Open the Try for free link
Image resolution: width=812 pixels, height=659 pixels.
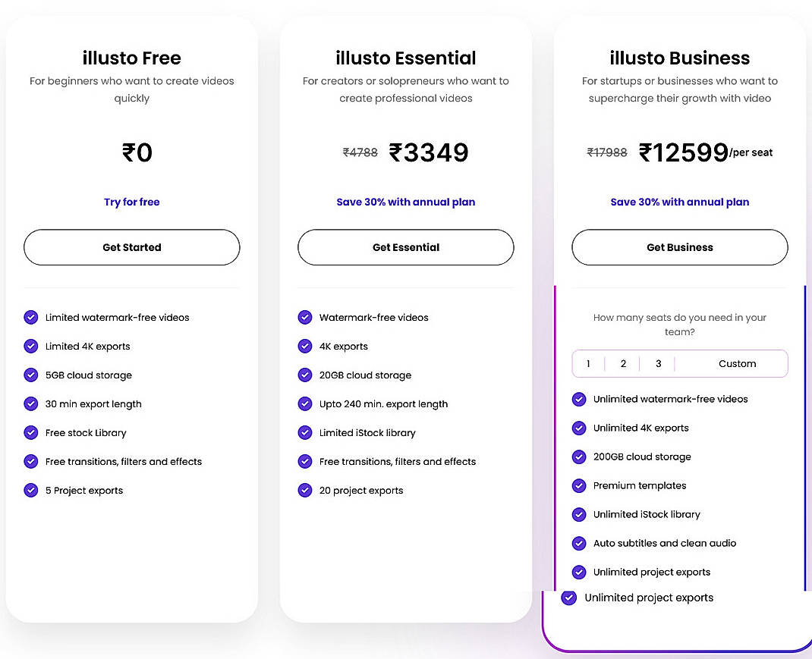tap(131, 202)
